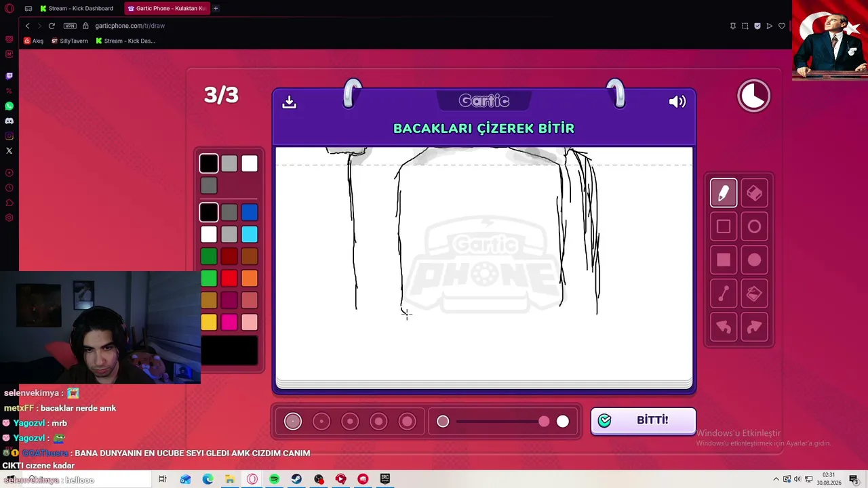Viewport: 868px width, 488px height.
Task: Choose the filled circle shape tool
Action: coord(754,260)
